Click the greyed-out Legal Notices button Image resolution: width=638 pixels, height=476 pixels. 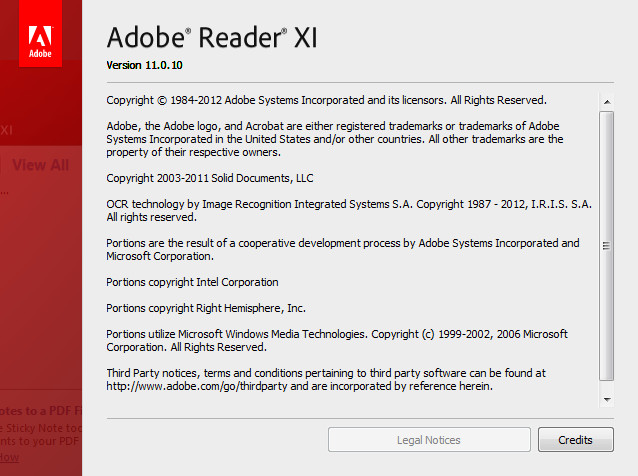pyautogui.click(x=429, y=439)
